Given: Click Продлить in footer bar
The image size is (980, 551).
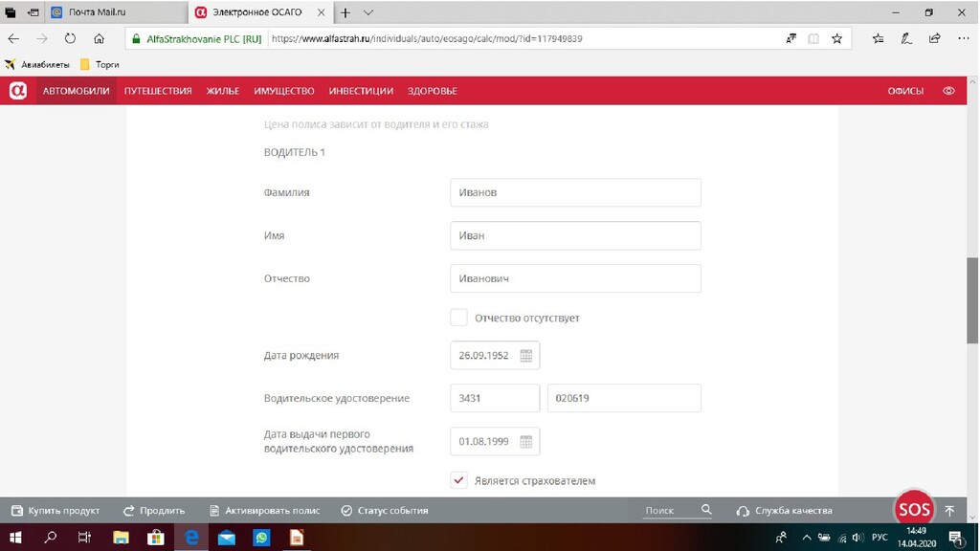Looking at the screenshot, I should point(154,511).
